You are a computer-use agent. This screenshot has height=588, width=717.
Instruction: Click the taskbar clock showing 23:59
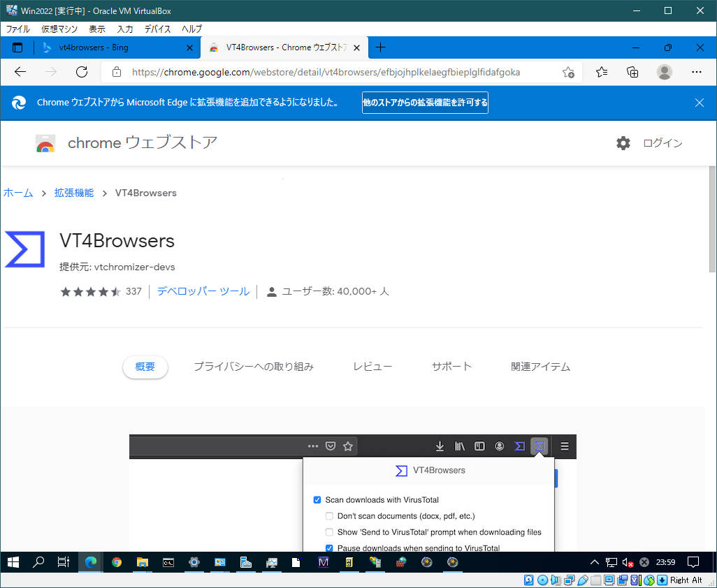click(x=665, y=562)
